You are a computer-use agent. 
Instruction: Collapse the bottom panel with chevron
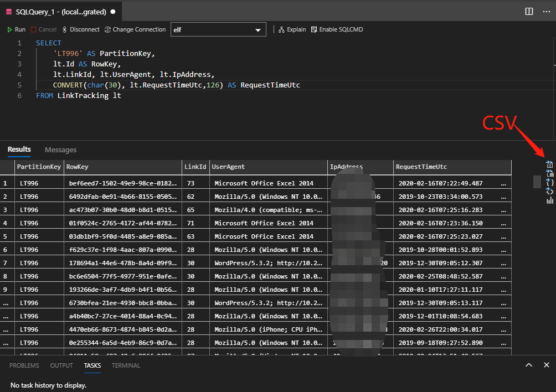[529, 365]
